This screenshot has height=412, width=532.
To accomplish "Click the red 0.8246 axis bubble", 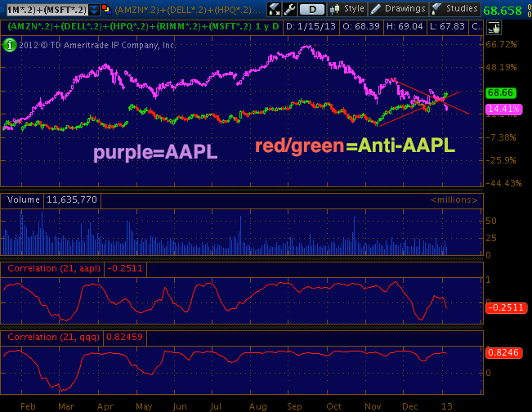I will 504,353.
